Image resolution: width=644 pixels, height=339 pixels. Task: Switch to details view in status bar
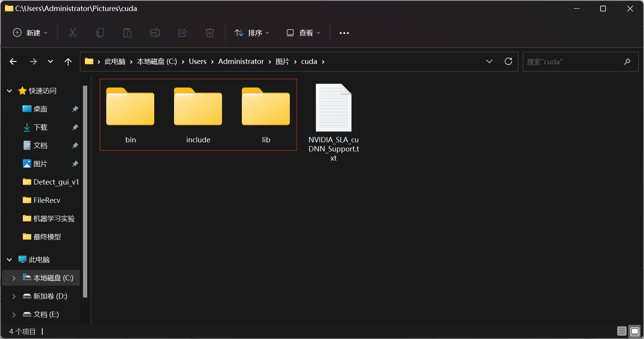click(622, 331)
